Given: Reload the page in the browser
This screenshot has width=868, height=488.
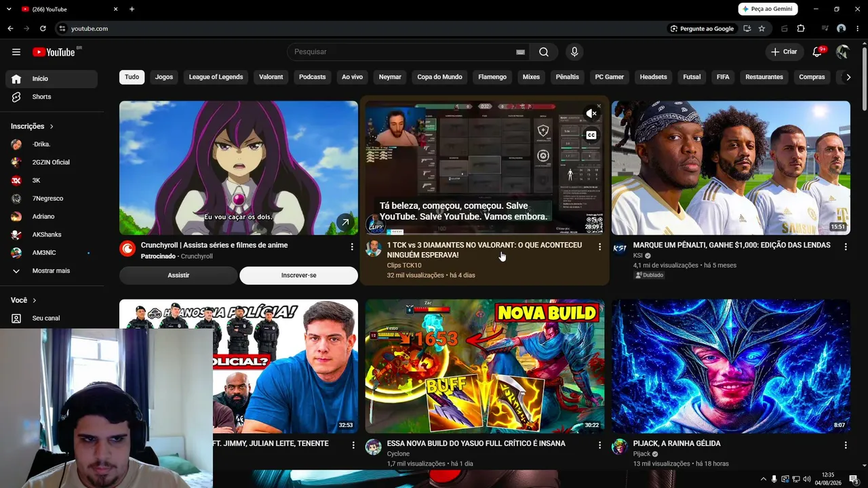Looking at the screenshot, I should pyautogui.click(x=43, y=28).
